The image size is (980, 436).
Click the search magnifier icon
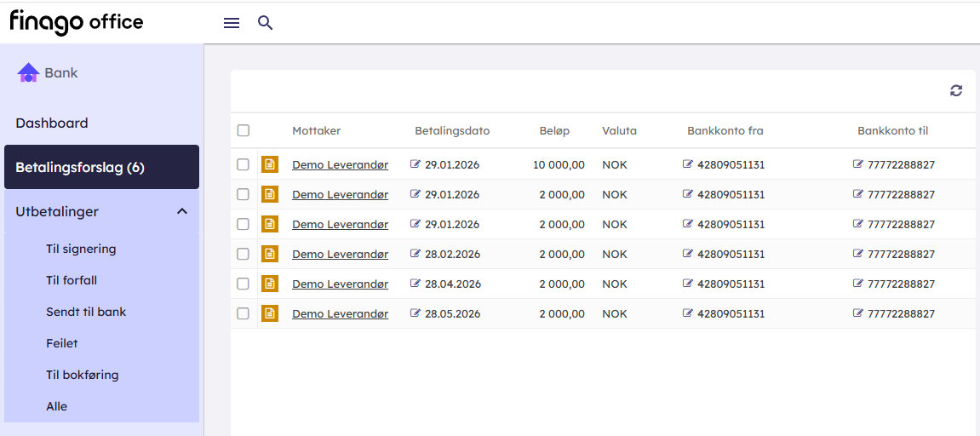coord(265,23)
